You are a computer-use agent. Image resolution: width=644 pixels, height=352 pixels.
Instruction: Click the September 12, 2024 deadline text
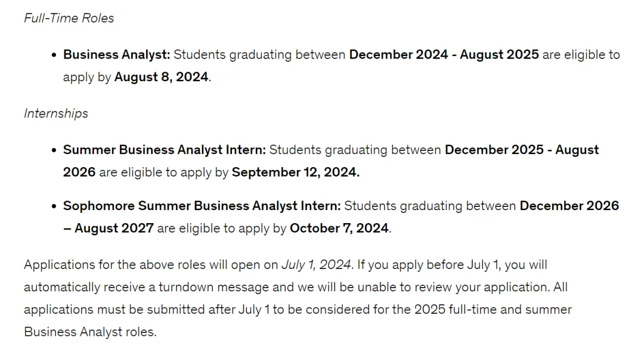point(296,172)
